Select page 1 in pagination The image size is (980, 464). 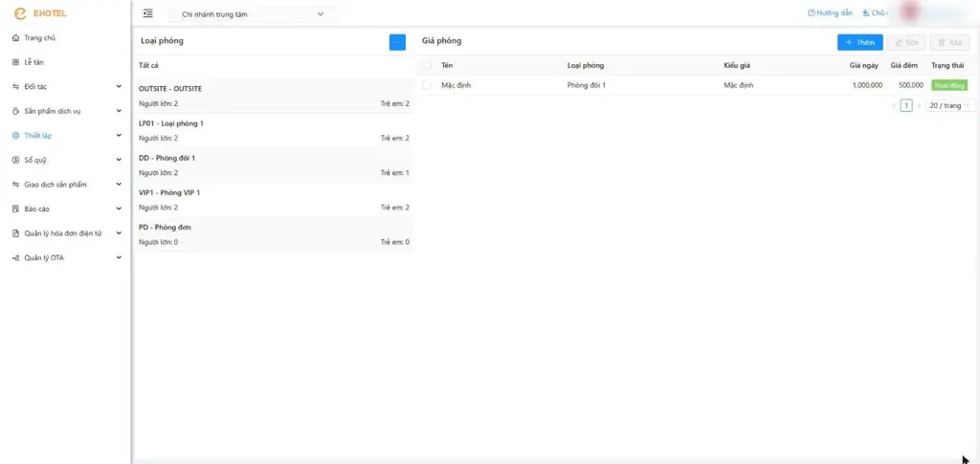(906, 105)
